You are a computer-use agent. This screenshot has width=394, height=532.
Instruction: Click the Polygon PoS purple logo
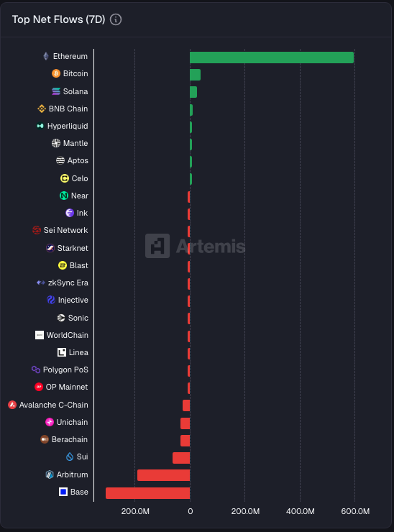click(x=36, y=370)
